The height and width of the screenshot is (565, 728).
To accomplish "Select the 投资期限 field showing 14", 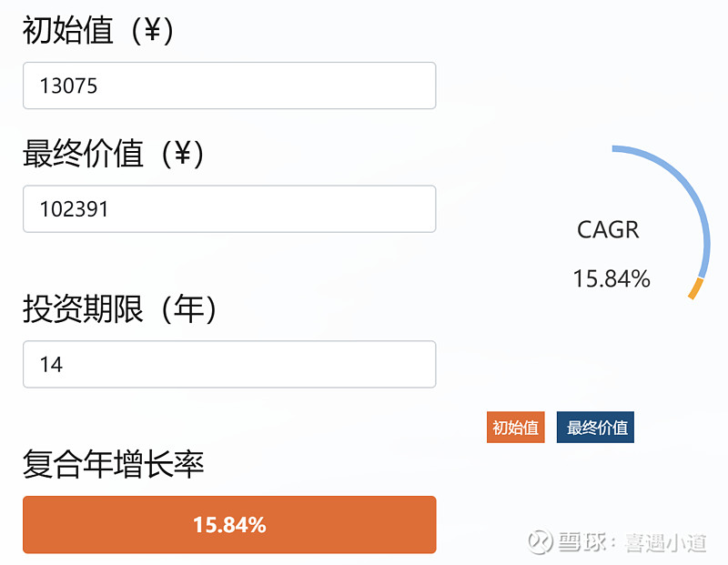I will (x=229, y=364).
